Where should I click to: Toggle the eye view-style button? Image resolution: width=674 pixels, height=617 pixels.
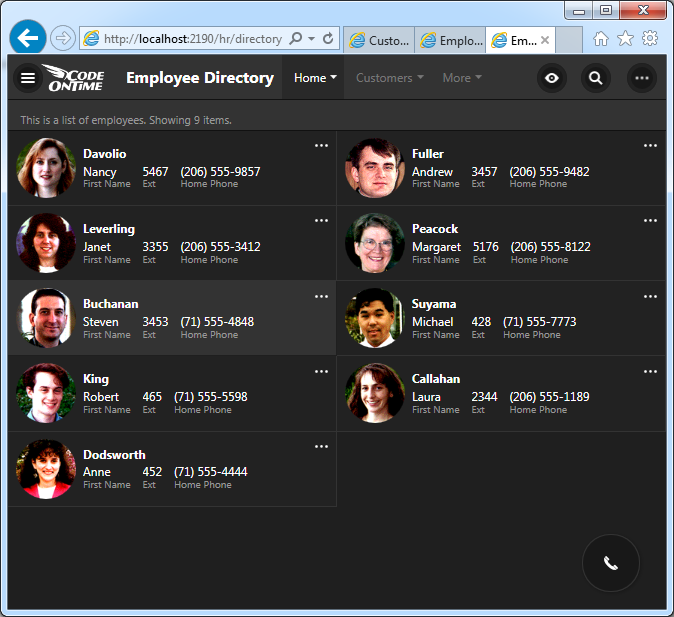tap(551, 78)
